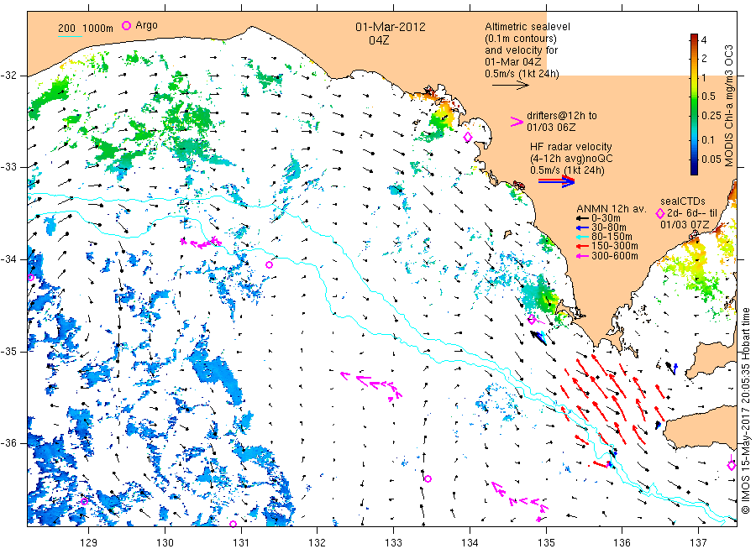This screenshot has height=554, width=756.
Task: Click the seal CTD diamond near 32.7S 134E
Action: pos(467,138)
